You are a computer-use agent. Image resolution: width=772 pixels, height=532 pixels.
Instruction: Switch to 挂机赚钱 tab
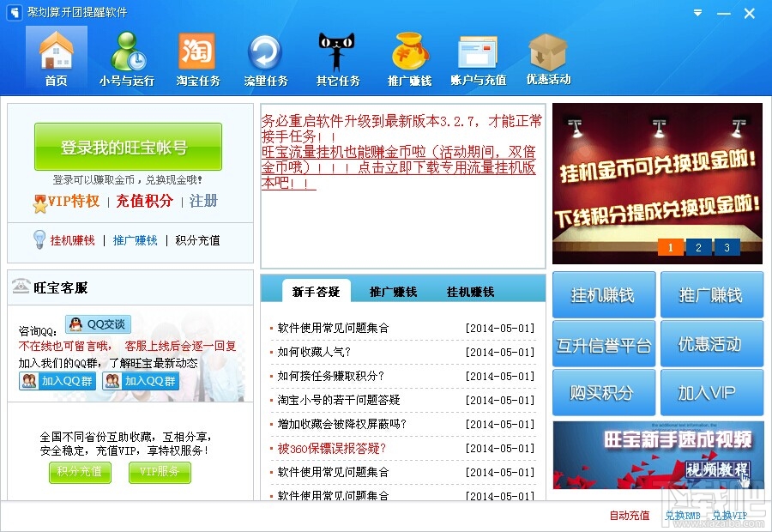click(x=470, y=292)
